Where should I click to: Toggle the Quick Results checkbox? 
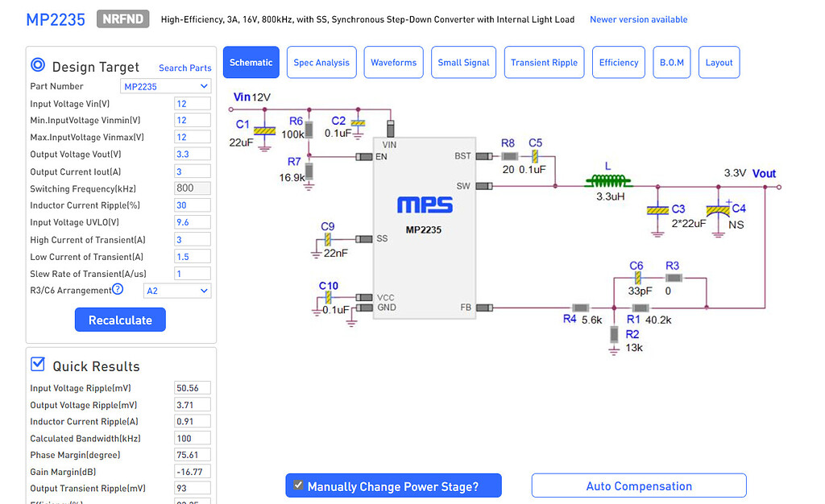coord(38,365)
